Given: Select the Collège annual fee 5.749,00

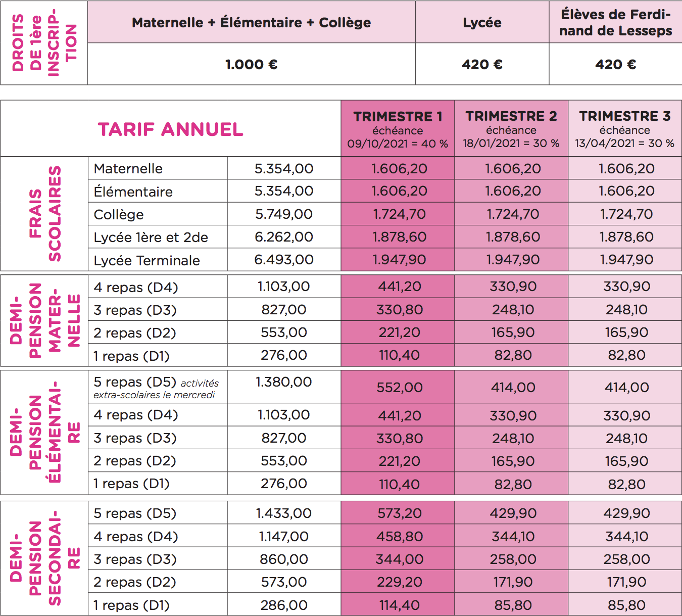Looking at the screenshot, I should tap(283, 214).
